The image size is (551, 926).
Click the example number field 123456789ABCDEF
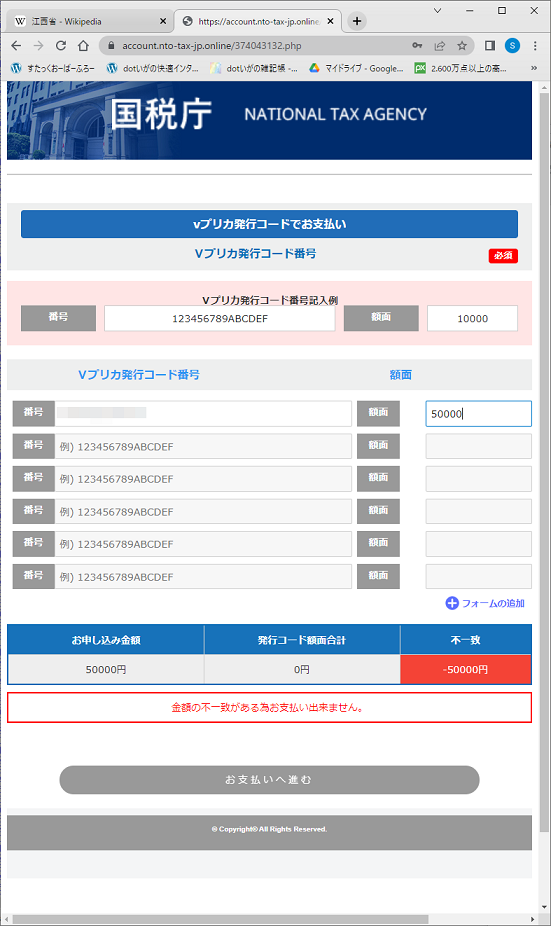[x=220, y=318]
